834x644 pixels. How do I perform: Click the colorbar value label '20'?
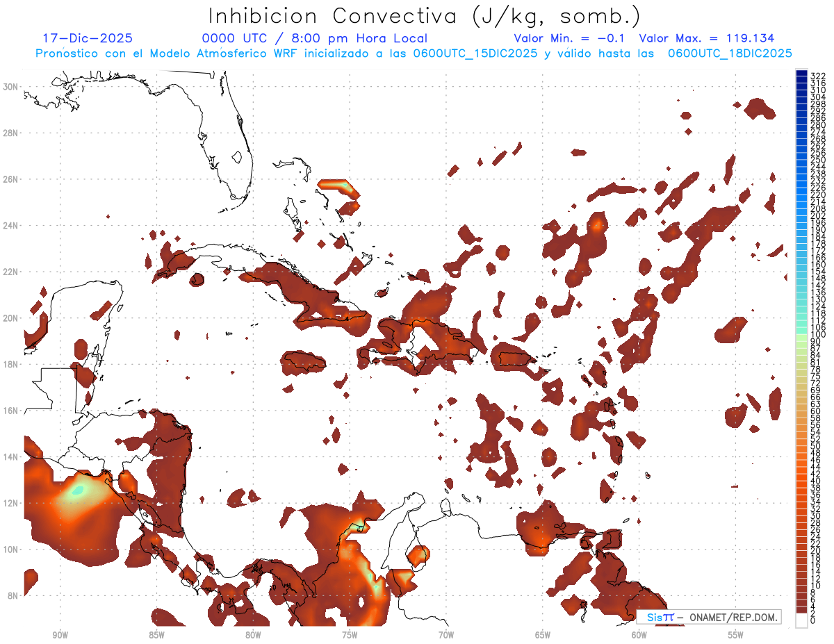(x=815, y=550)
